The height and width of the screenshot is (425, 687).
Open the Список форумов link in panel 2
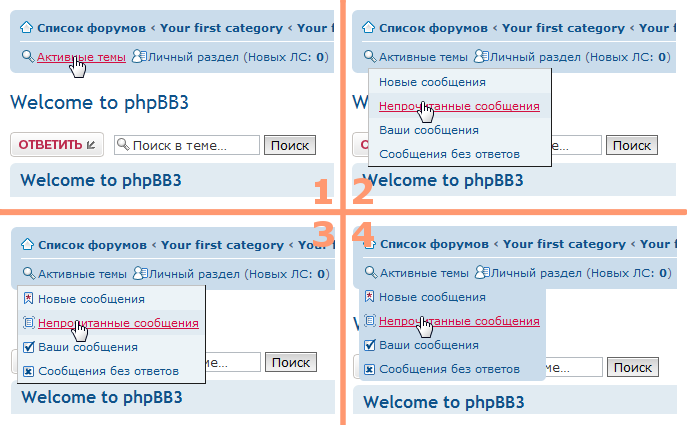click(433, 27)
